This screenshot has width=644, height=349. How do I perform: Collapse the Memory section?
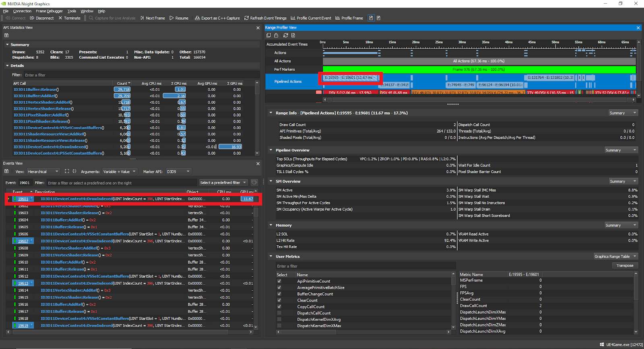271,225
